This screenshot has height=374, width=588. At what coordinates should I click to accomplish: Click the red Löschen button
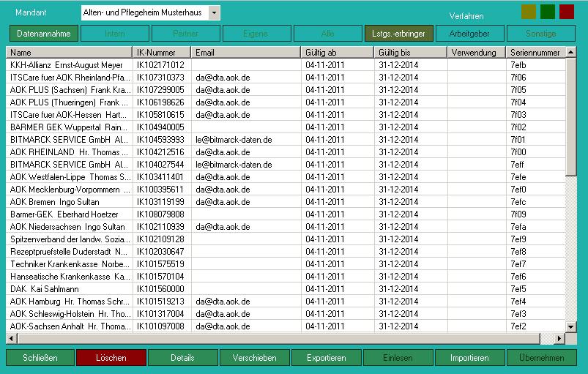pyautogui.click(x=111, y=358)
